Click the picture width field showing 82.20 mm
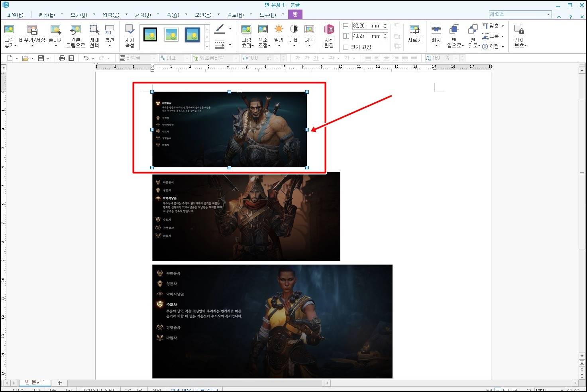This screenshot has width=587, height=392. tap(367, 26)
